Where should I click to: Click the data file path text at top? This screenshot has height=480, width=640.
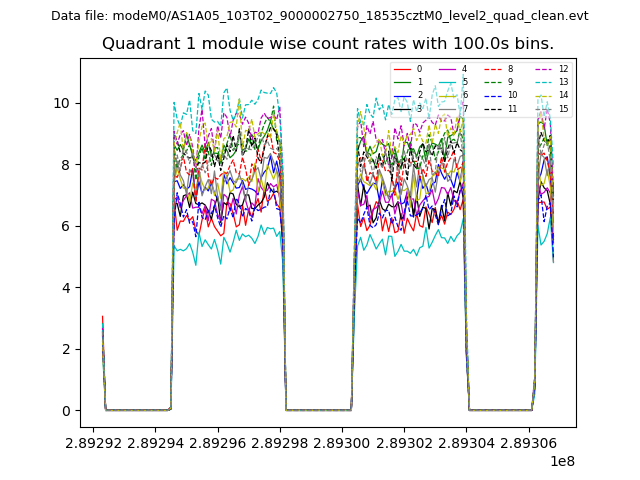coord(320,16)
